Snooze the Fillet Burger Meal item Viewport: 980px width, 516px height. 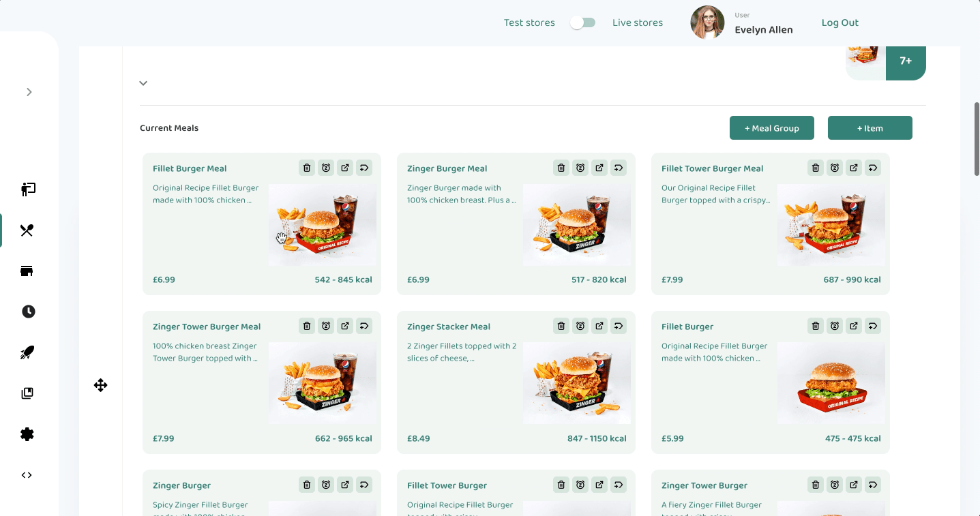pos(326,168)
